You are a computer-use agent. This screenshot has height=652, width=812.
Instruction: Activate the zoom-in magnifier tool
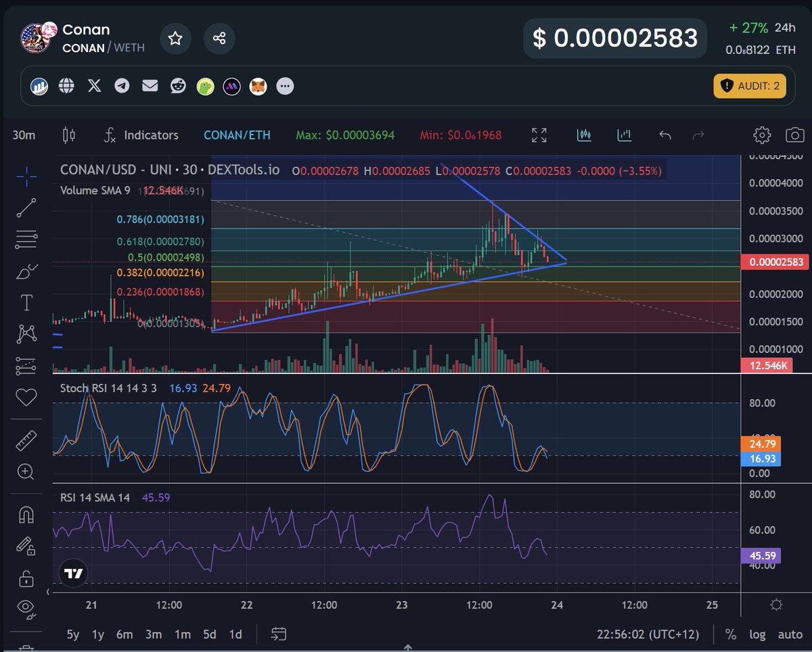pyautogui.click(x=26, y=471)
